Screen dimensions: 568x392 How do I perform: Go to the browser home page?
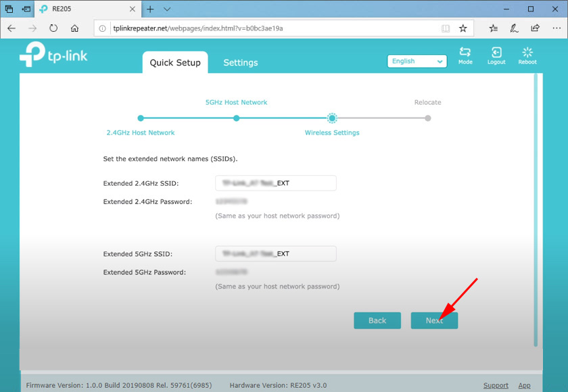(x=74, y=28)
